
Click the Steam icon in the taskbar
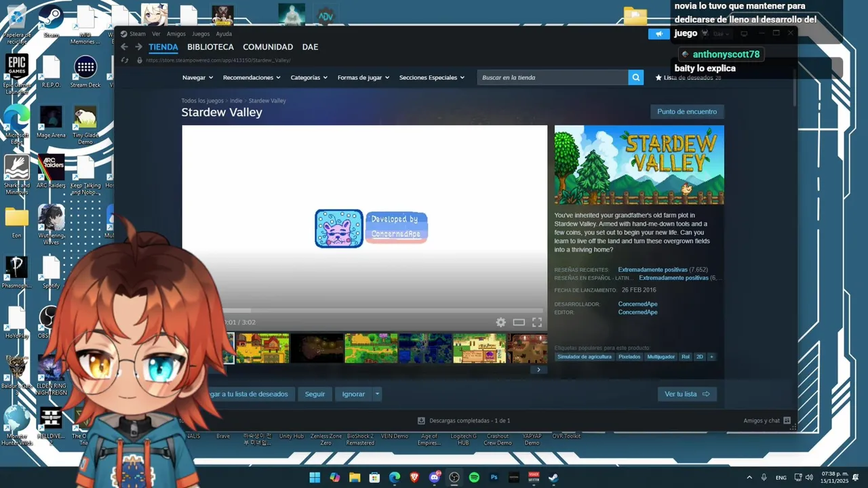(x=553, y=477)
